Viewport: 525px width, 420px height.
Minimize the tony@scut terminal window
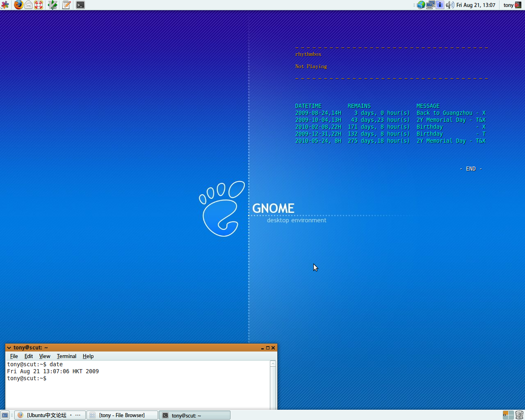click(262, 348)
